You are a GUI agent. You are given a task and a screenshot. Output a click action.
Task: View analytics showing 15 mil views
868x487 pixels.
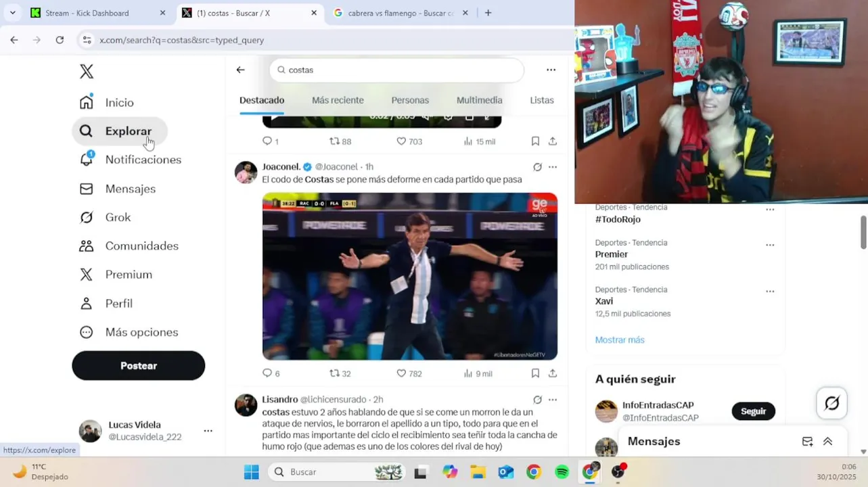[x=479, y=141]
